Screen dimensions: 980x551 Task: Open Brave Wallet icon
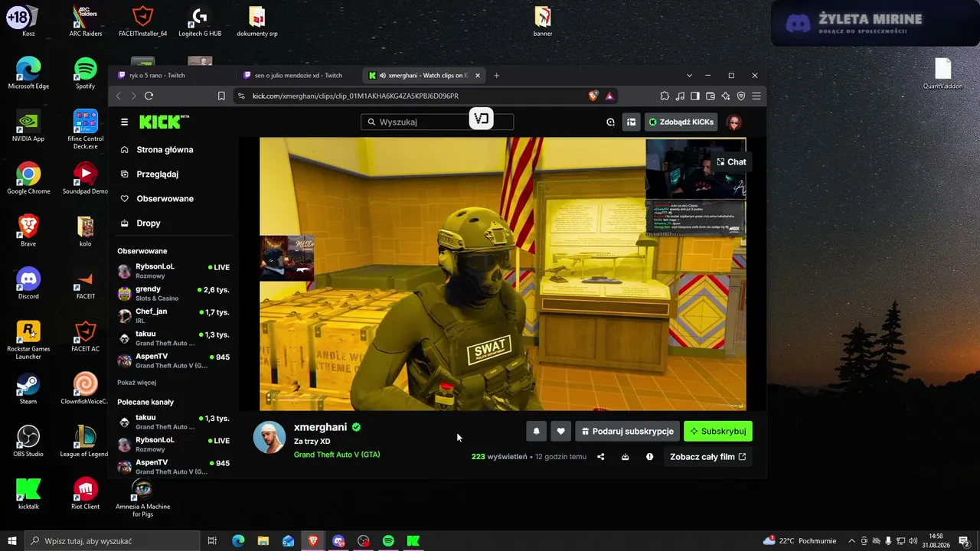[x=710, y=96]
